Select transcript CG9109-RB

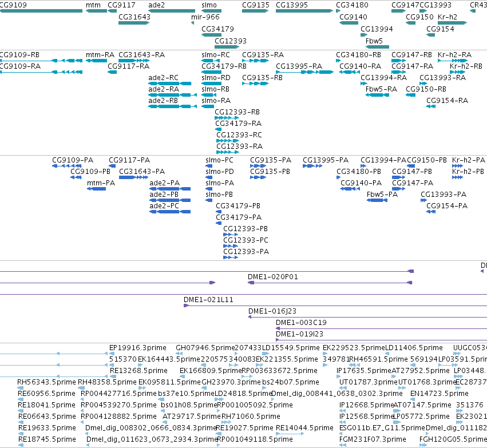41,61
